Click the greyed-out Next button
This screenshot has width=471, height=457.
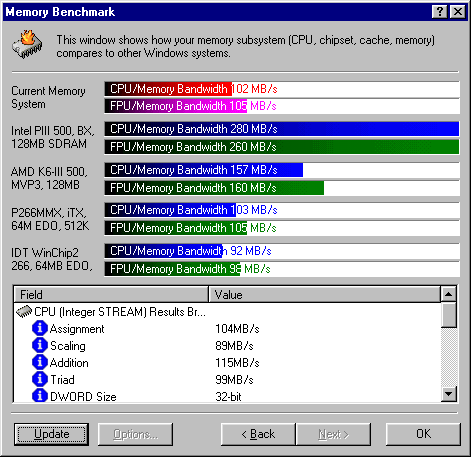click(333, 434)
